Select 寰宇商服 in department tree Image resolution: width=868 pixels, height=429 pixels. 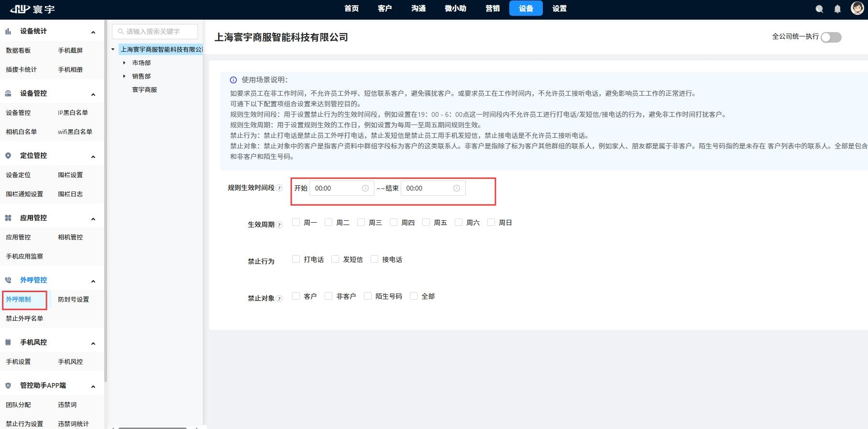(144, 90)
